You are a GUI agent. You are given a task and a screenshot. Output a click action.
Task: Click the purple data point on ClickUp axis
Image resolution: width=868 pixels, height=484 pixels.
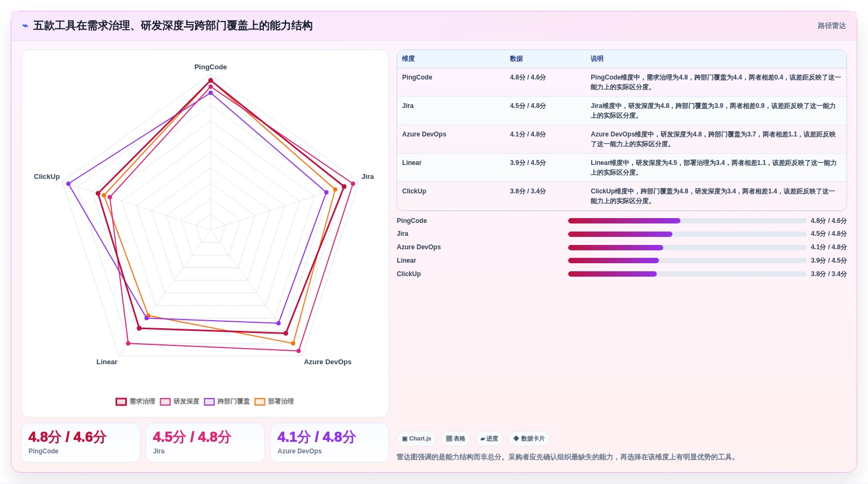coord(68,184)
